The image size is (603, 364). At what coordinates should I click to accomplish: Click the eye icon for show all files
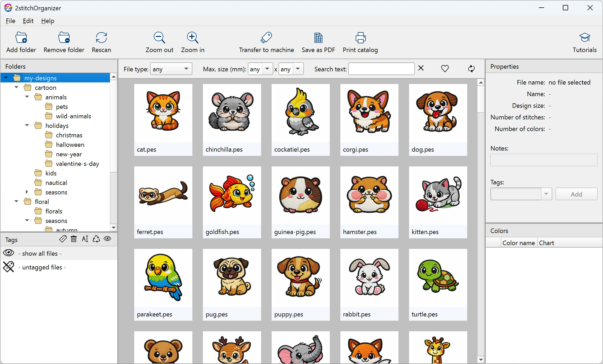point(8,253)
